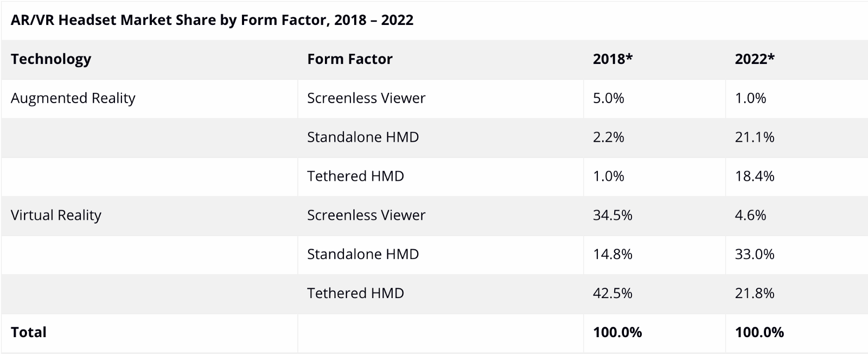Viewport: 868px width, 354px height.
Task: Select the 4.6% cell
Action: click(x=750, y=216)
